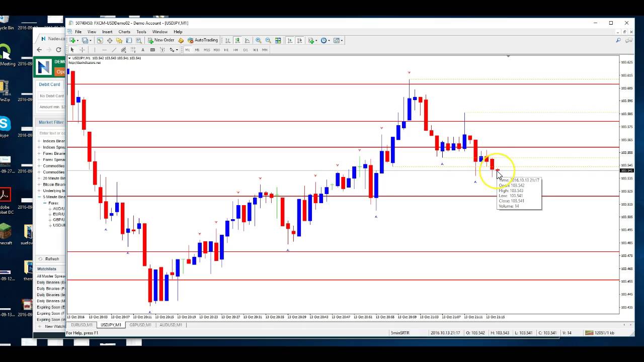
Task: Click the Nadex Market Filter search field
Action: (51, 133)
